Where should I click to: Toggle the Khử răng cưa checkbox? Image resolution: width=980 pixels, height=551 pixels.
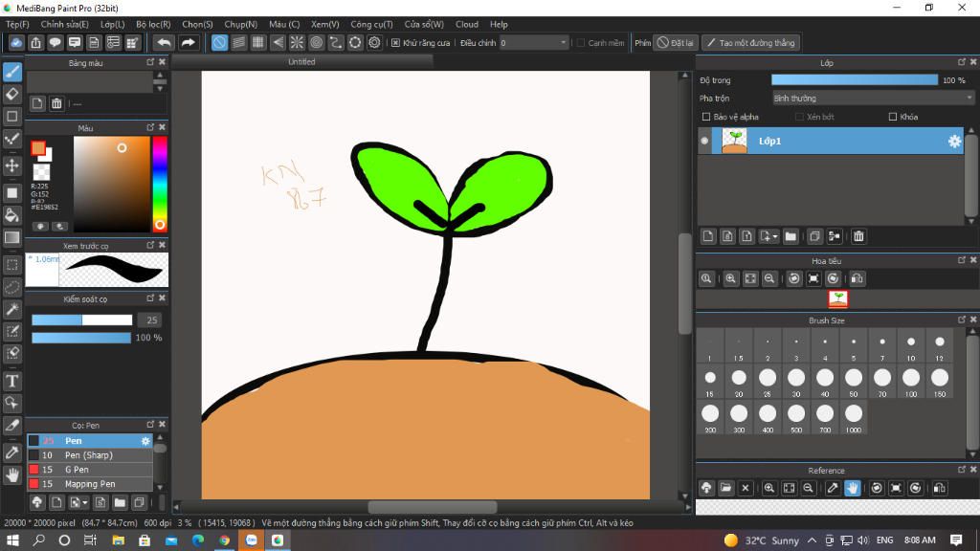pyautogui.click(x=395, y=42)
